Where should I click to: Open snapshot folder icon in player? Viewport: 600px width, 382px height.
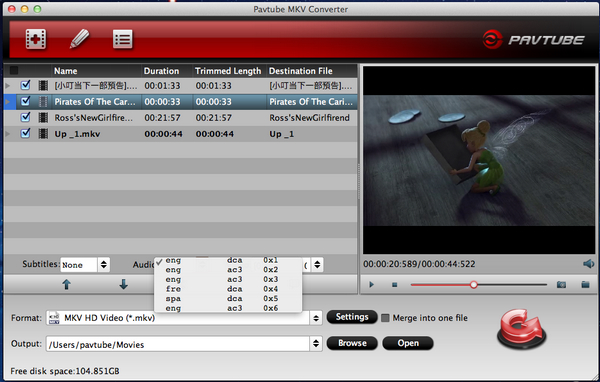[x=585, y=284]
